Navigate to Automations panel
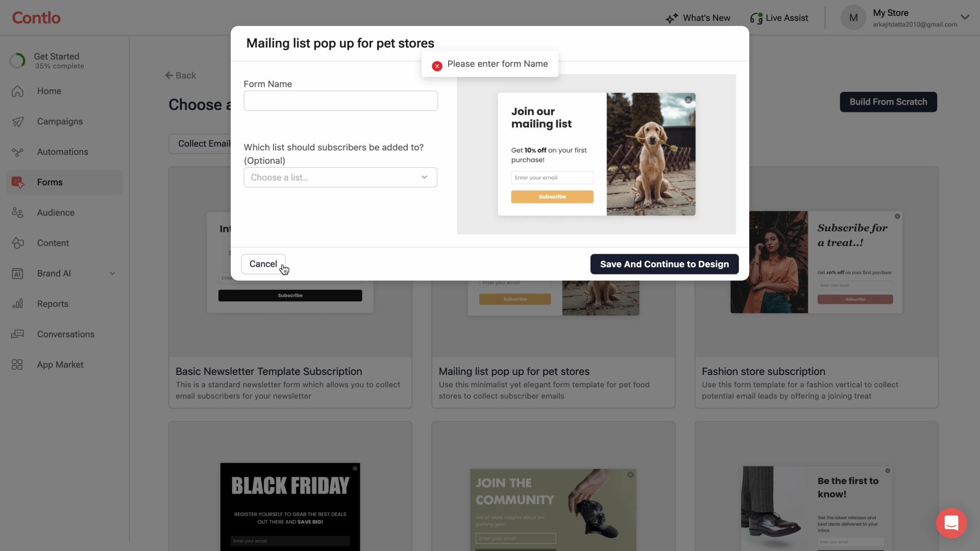Screen dimensions: 980x551 [62, 152]
